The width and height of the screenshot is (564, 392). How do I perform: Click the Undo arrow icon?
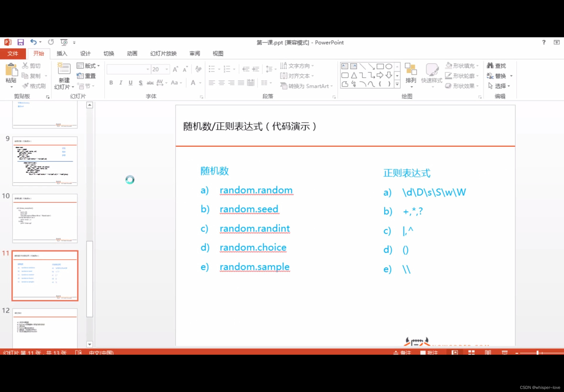coord(33,42)
